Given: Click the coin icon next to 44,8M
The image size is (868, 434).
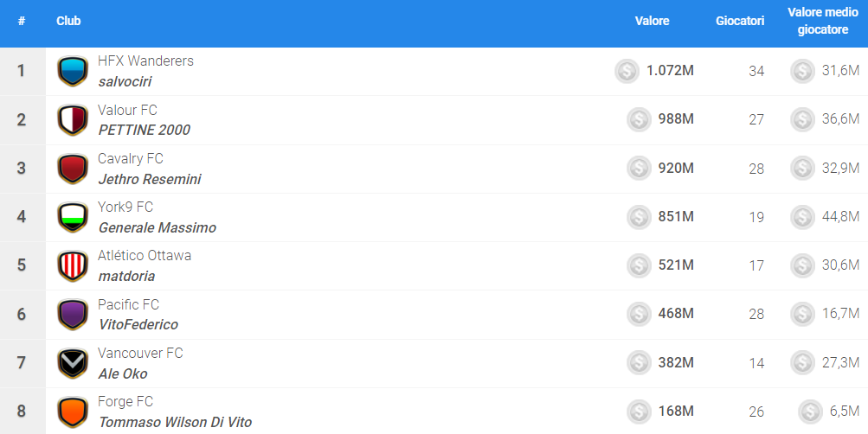Looking at the screenshot, I should (x=802, y=216).
